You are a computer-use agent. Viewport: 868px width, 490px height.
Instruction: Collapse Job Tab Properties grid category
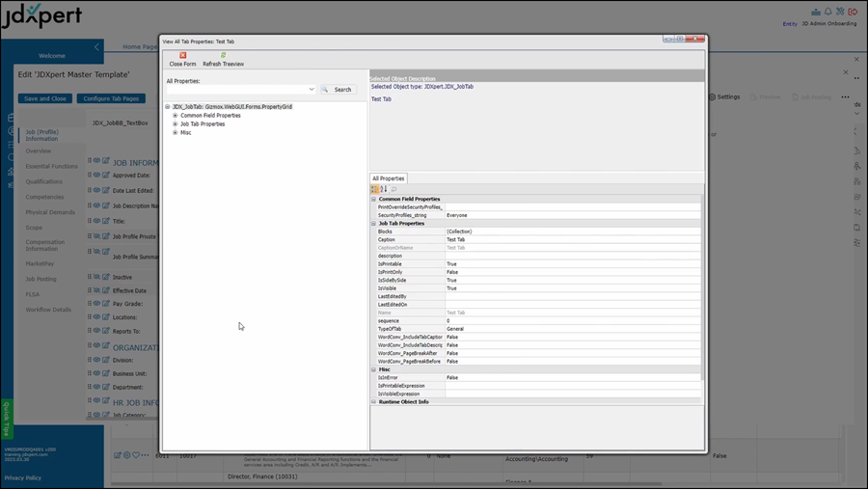pyautogui.click(x=374, y=224)
